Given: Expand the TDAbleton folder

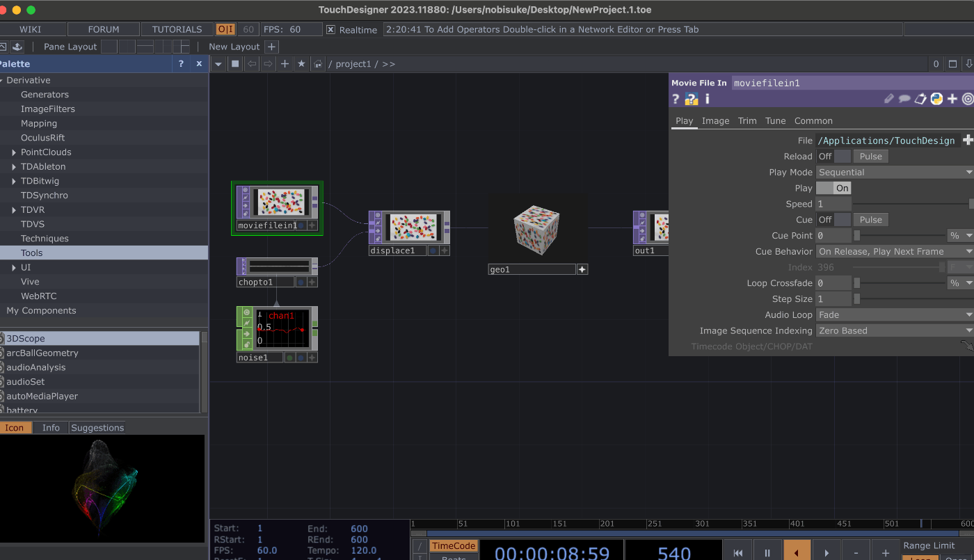Looking at the screenshot, I should tap(13, 166).
